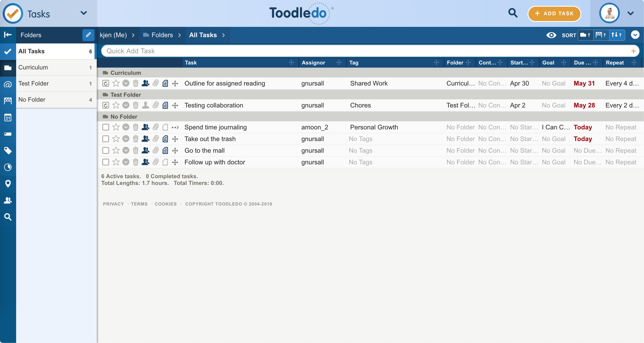Open the TERMS footer link
This screenshot has width=644, height=343.
click(x=139, y=204)
